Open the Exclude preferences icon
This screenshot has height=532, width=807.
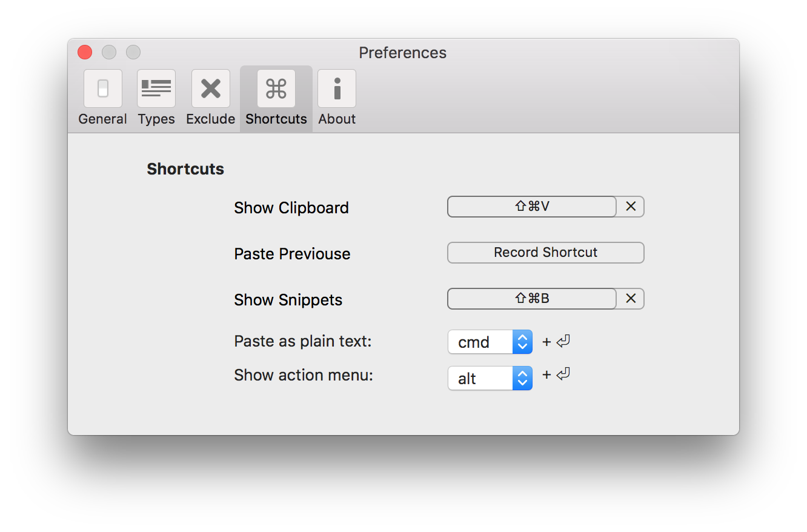click(x=211, y=88)
